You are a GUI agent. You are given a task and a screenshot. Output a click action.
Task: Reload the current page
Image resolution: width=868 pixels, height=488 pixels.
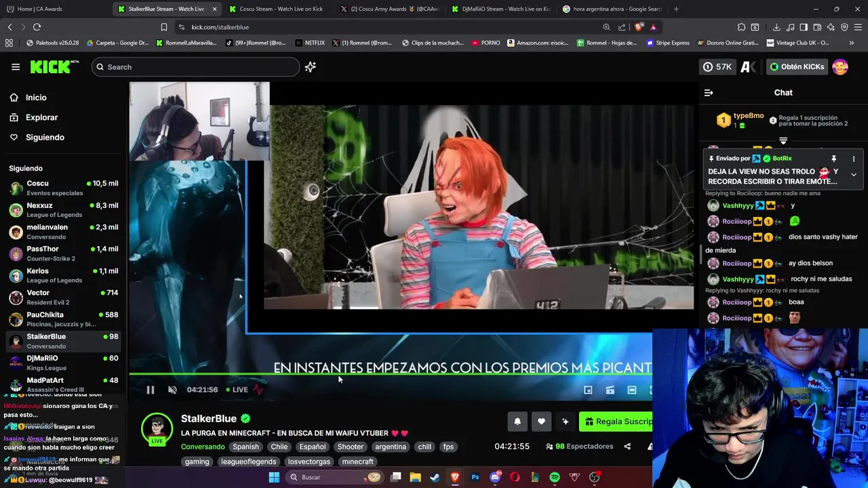click(x=37, y=26)
